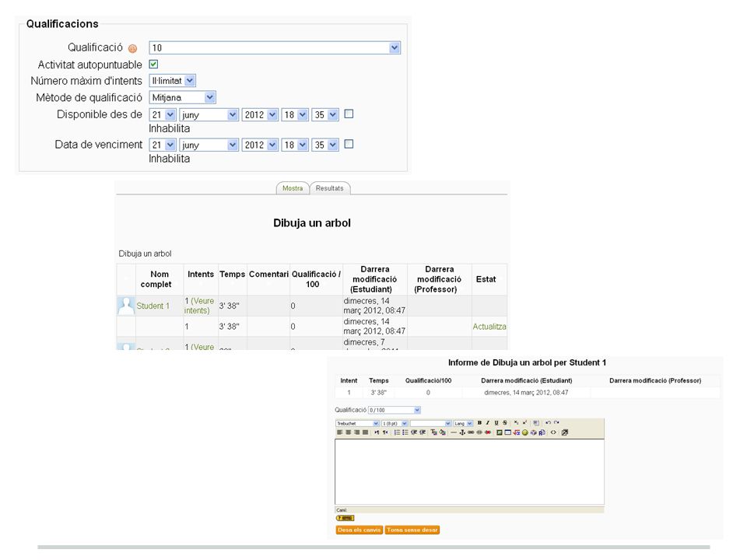Switch to the Mostra tab
The image size is (747, 560).
tap(293, 188)
